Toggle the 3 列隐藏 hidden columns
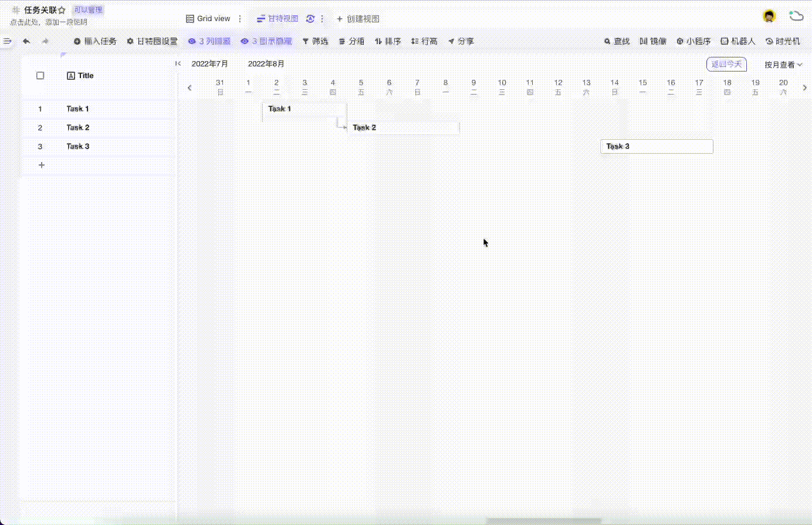 point(209,41)
